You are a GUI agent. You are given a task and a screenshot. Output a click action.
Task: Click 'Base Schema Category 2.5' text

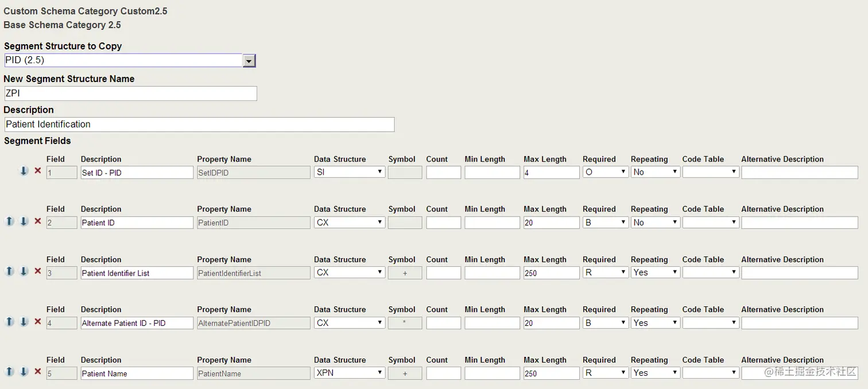click(x=62, y=25)
